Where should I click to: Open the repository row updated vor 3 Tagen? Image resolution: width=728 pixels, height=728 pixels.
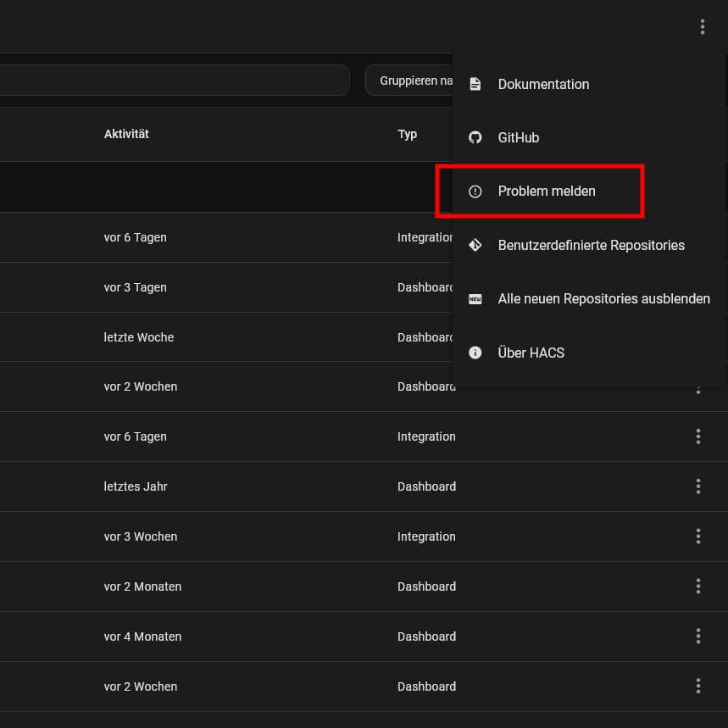[x=136, y=287]
